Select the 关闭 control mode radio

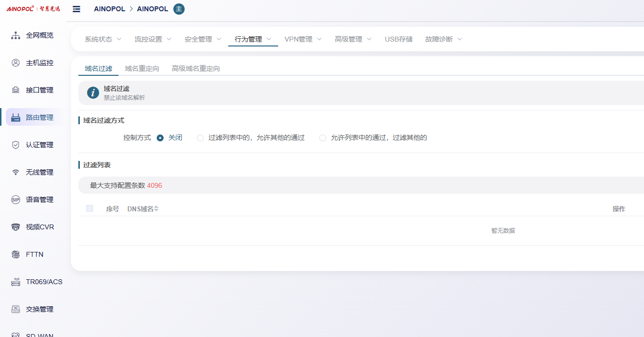tap(160, 138)
